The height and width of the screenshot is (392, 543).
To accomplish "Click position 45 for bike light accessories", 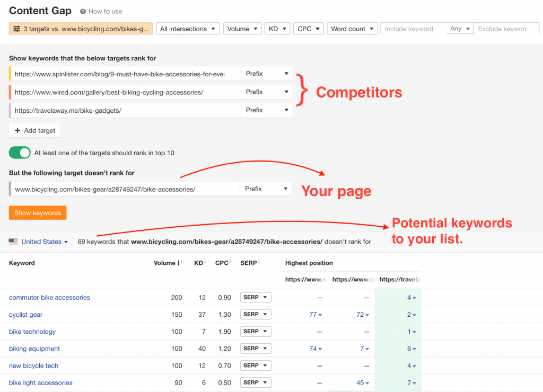I will [x=363, y=382].
